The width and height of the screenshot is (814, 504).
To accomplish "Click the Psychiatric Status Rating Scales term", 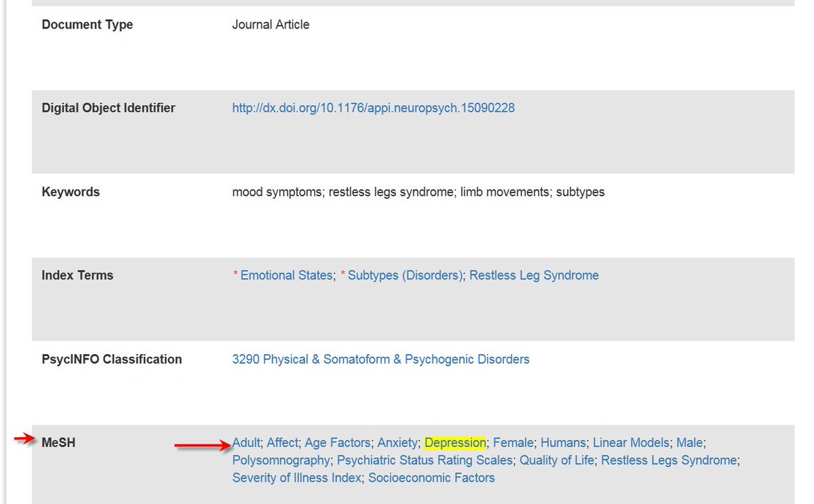I will pyautogui.click(x=424, y=460).
